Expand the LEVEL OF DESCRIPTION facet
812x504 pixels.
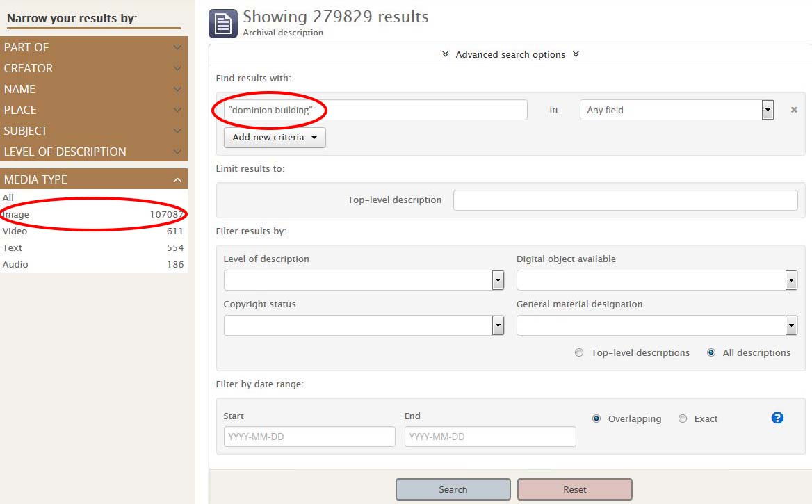pyautogui.click(x=94, y=152)
